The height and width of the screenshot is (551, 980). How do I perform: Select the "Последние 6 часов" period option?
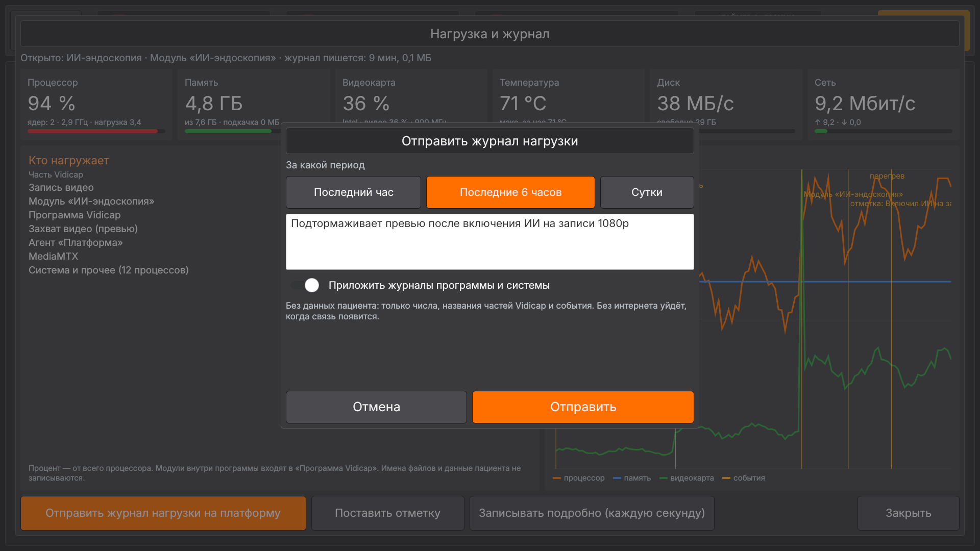tap(510, 192)
